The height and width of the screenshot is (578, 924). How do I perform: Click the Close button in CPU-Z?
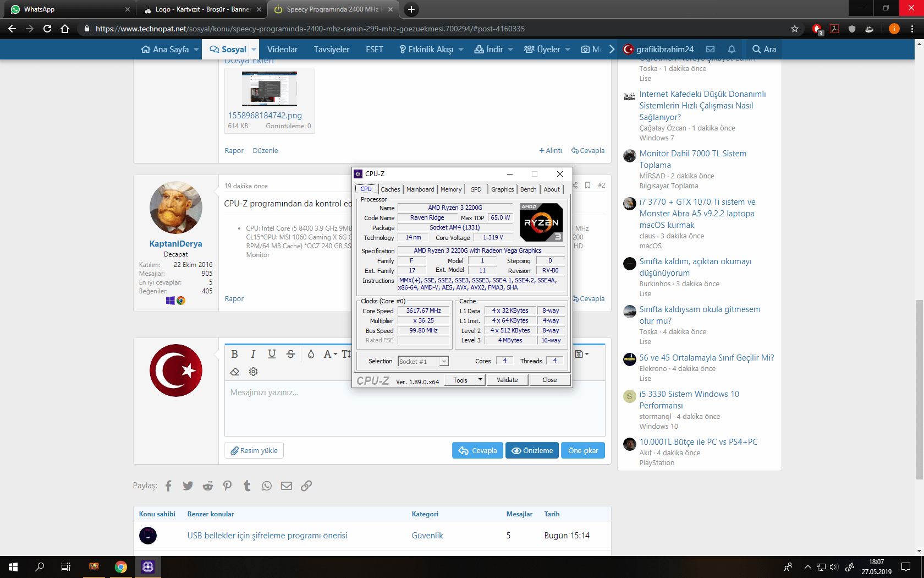coord(549,380)
